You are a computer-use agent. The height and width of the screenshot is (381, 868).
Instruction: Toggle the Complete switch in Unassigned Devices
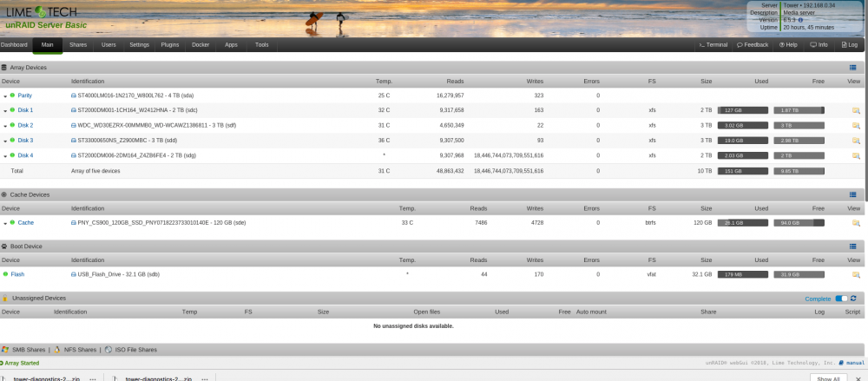point(841,299)
